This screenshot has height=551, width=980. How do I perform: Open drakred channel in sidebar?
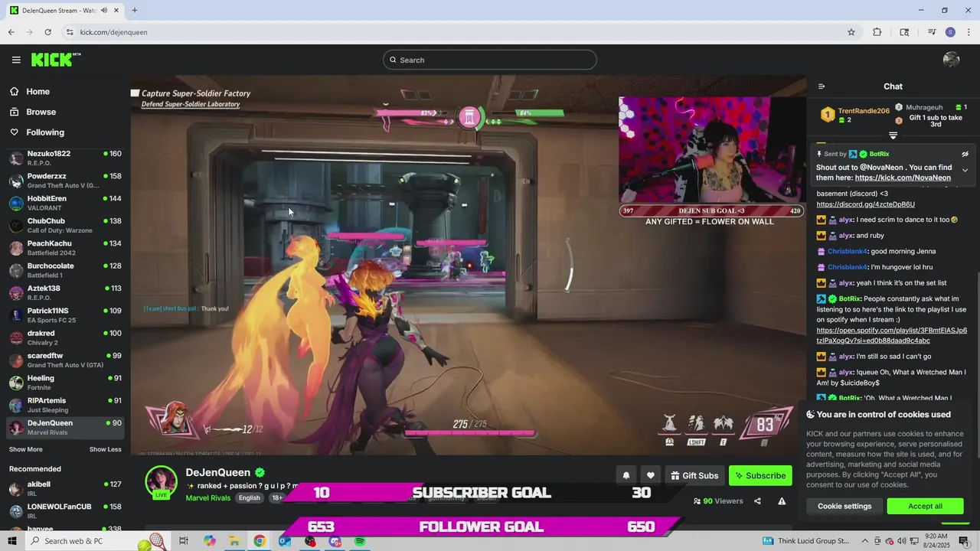pos(65,337)
